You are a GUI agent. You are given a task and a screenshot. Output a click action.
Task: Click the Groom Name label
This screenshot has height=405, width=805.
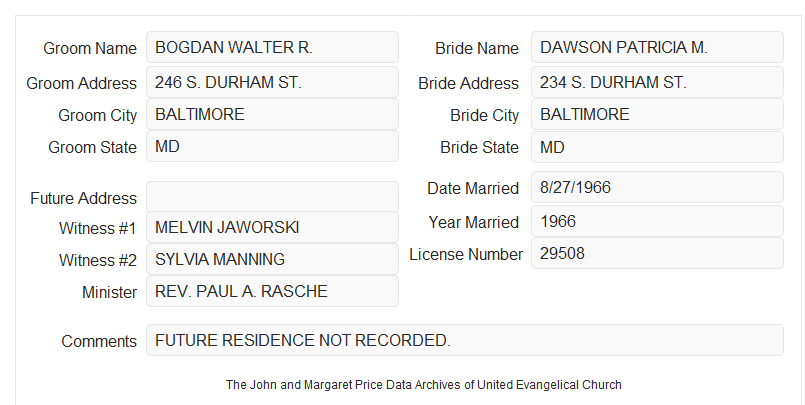(90, 48)
